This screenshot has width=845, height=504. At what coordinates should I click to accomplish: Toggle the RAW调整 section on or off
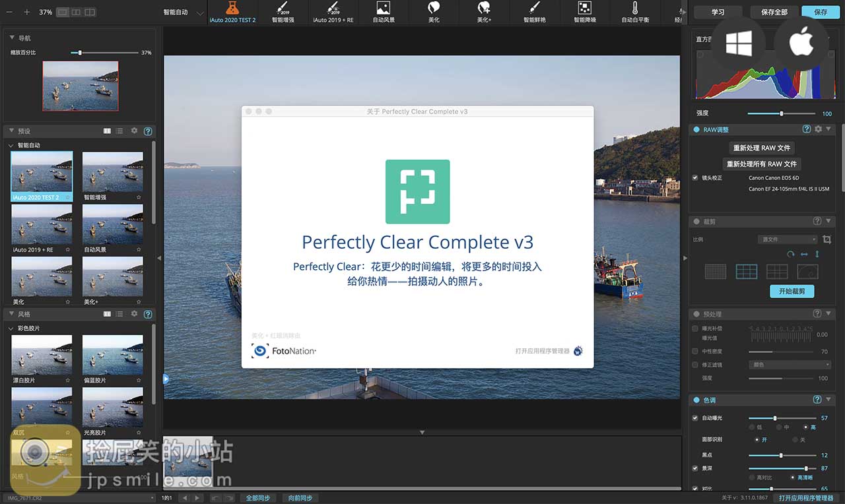coord(696,129)
